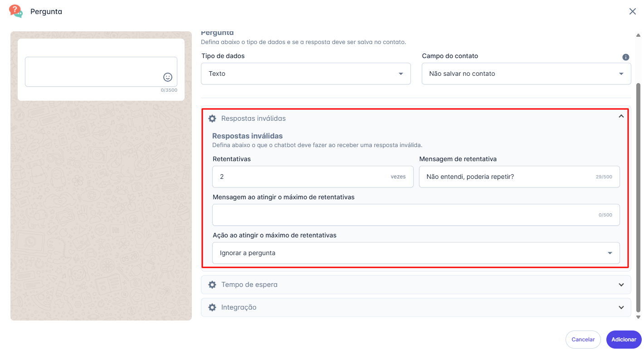Open the Campo do contato dropdown
The width and height of the screenshot is (644, 355).
pyautogui.click(x=526, y=74)
